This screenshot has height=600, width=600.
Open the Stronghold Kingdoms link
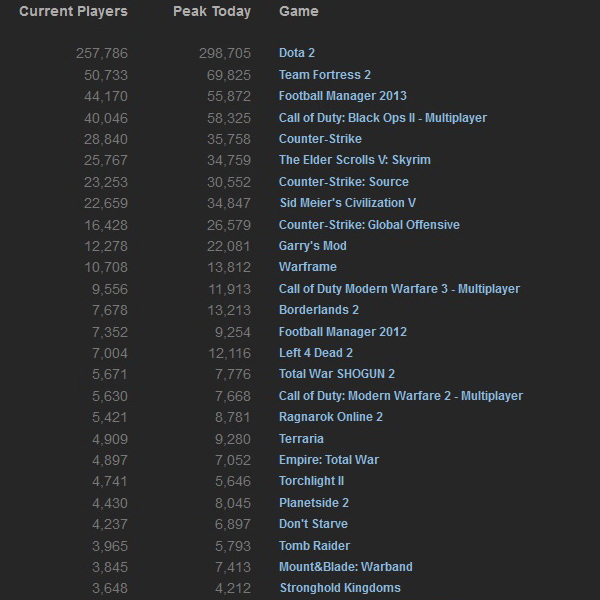coord(339,588)
